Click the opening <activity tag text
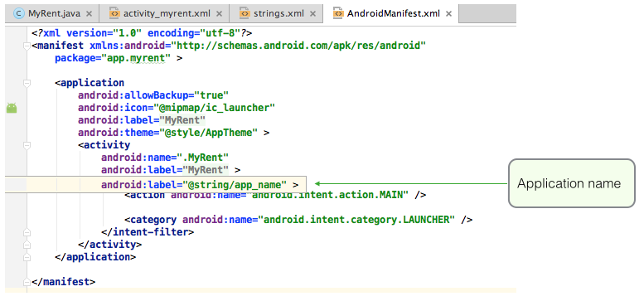The image size is (644, 306). tap(104, 145)
